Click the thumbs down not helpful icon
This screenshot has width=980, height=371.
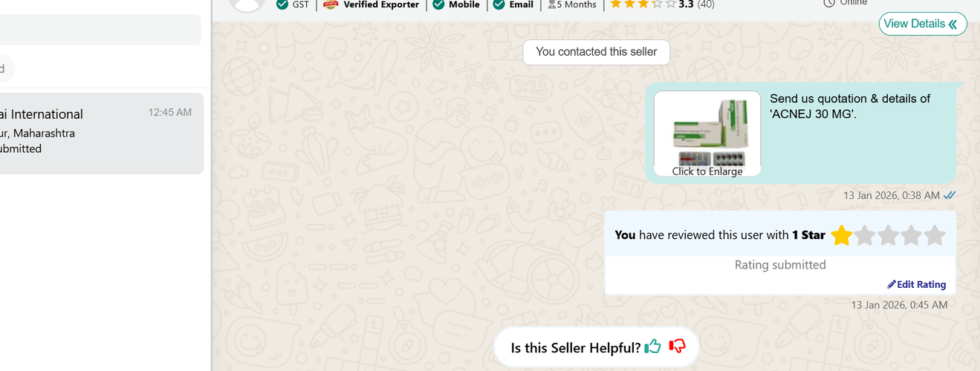(677, 346)
